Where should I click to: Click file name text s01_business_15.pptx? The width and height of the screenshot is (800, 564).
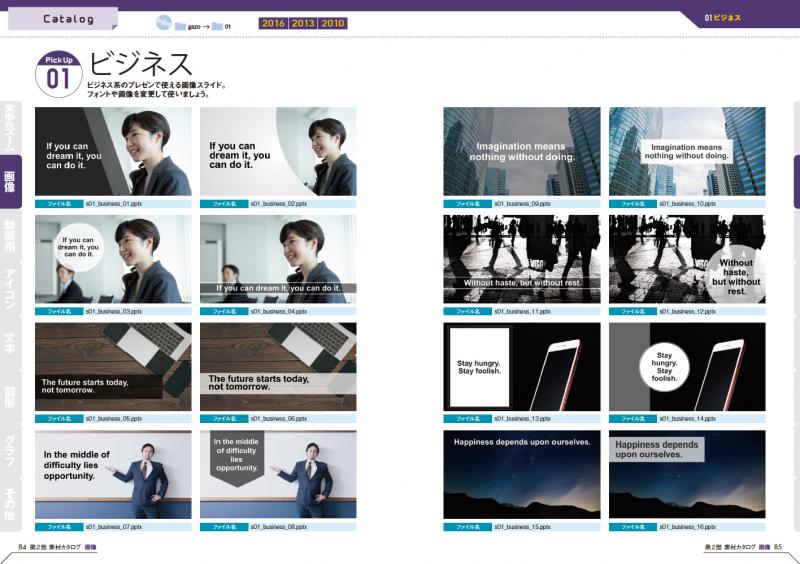pos(522,527)
